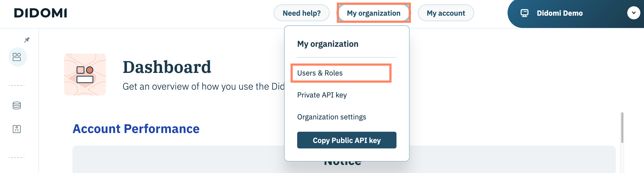Viewport: 644px width, 173px height.
Task: Open the Dashboard sidebar icon
Action: click(17, 57)
